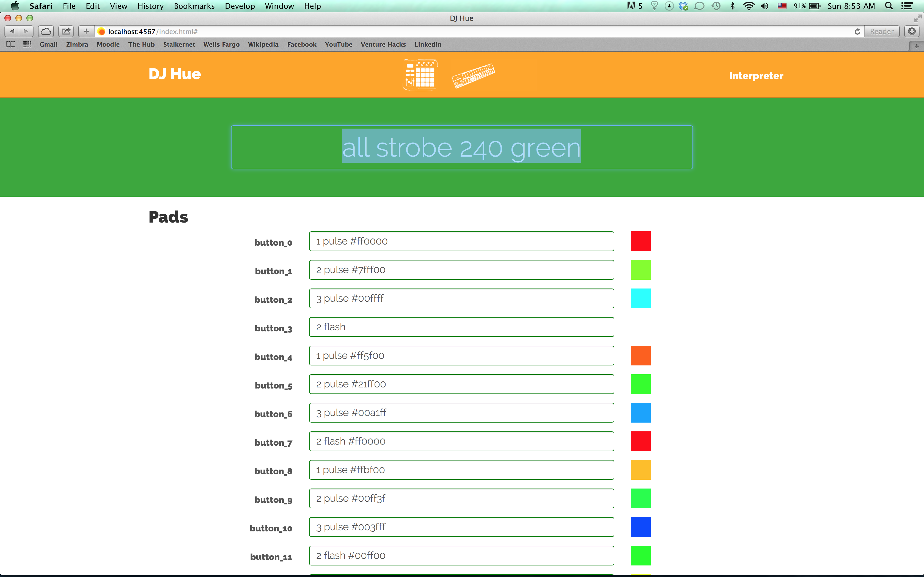Screen dimensions: 924x577
Task: Open Spotlight search in menu bar
Action: pos(889,6)
